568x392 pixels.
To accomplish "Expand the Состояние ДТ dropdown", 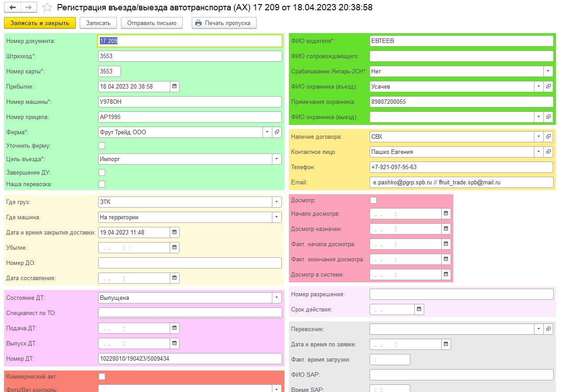I will [277, 298].
